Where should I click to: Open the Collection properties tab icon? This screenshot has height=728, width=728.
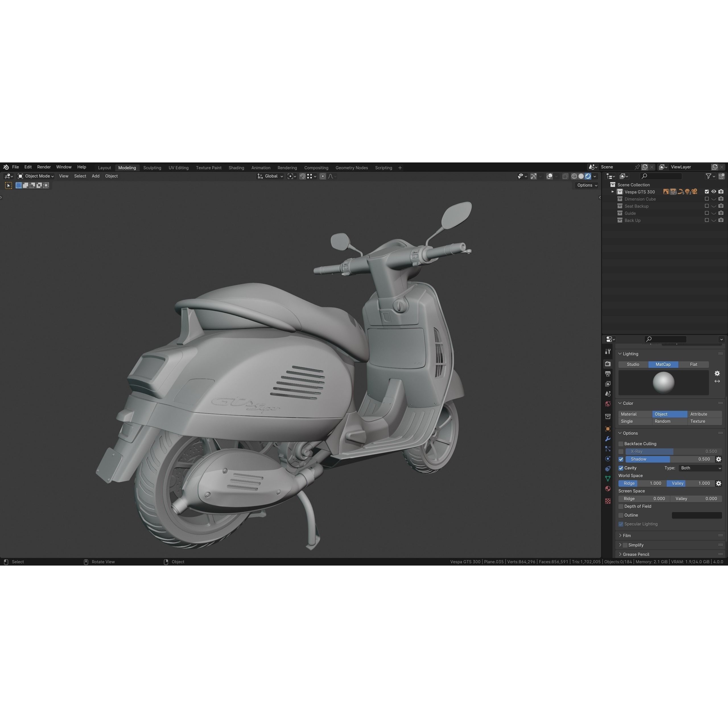[x=608, y=416]
